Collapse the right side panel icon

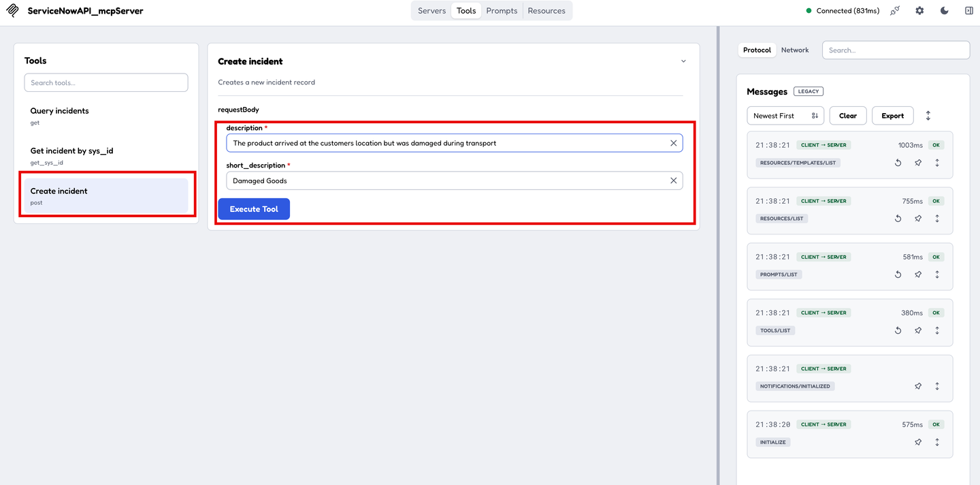click(x=969, y=11)
